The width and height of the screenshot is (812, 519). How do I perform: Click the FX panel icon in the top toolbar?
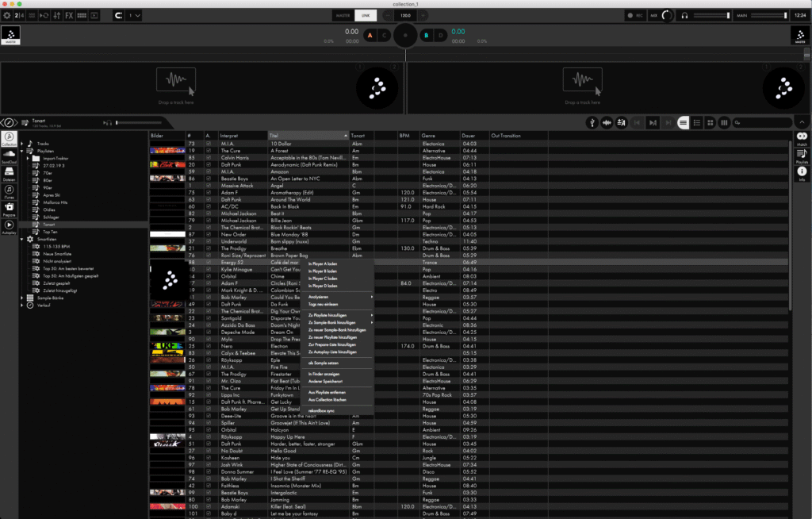[x=69, y=15]
